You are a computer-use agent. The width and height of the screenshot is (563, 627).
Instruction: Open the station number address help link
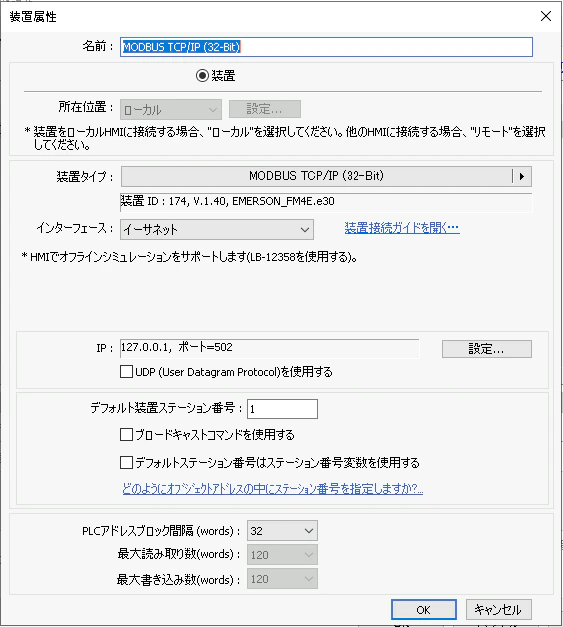[x=273, y=489]
